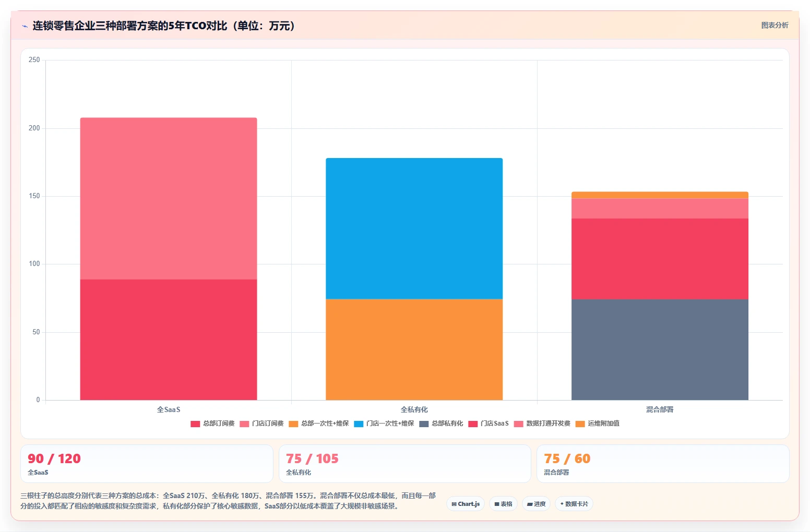The width and height of the screenshot is (810, 532).
Task: Click the 150 y-axis tick label
Action: (34, 196)
